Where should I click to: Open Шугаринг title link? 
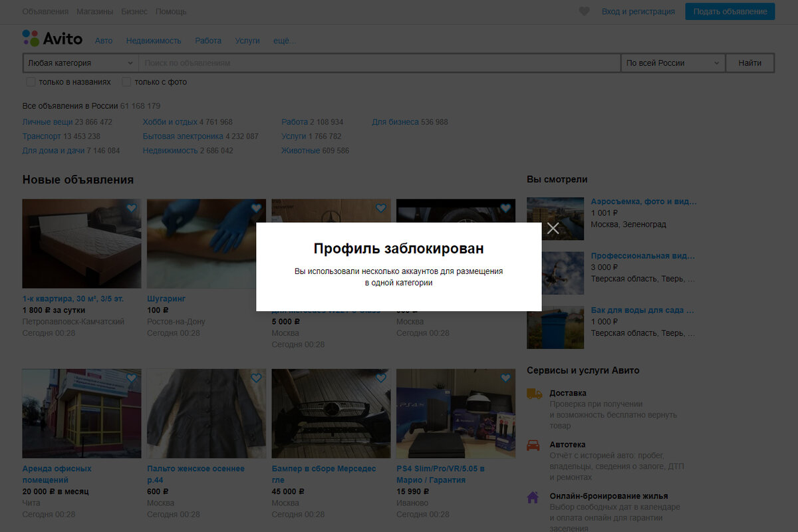click(166, 299)
